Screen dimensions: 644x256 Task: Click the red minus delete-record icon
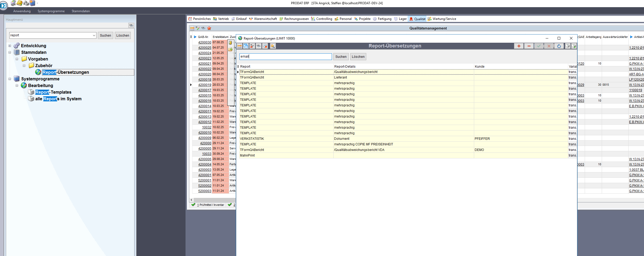pyautogui.click(x=529, y=46)
